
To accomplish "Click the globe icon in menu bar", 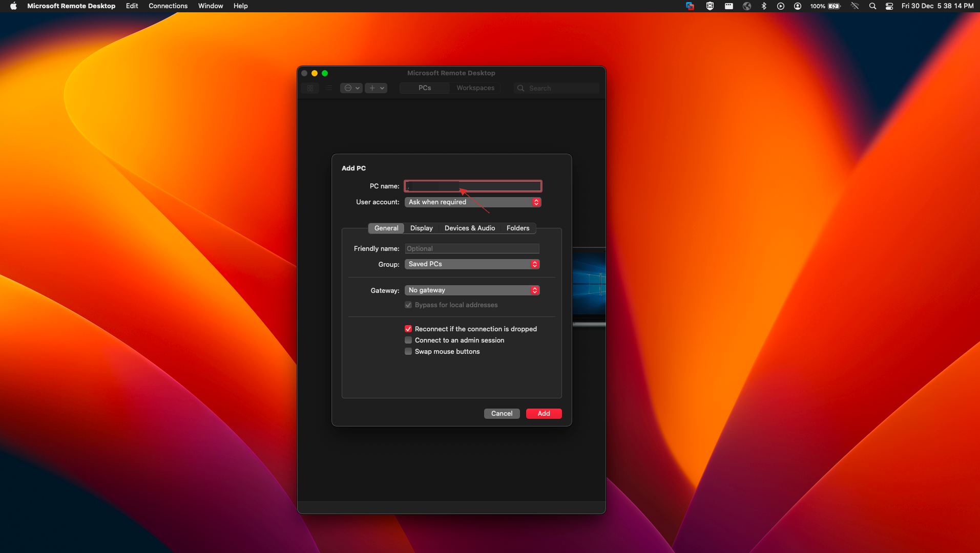I will coord(747,6).
